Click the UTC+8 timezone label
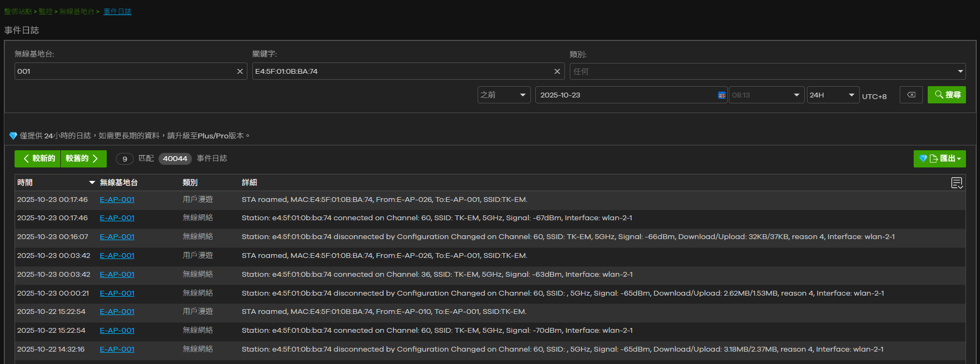Image resolution: width=980 pixels, height=364 pixels. pyautogui.click(x=874, y=96)
